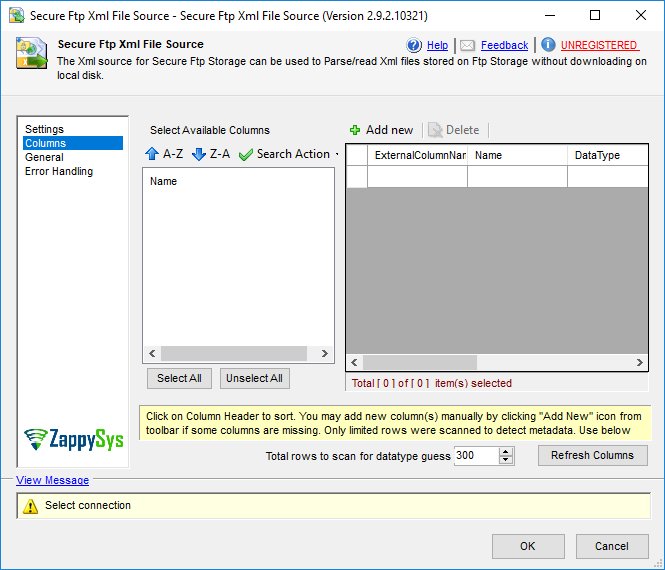Click the Select All button
665x570 pixels.
pos(179,378)
